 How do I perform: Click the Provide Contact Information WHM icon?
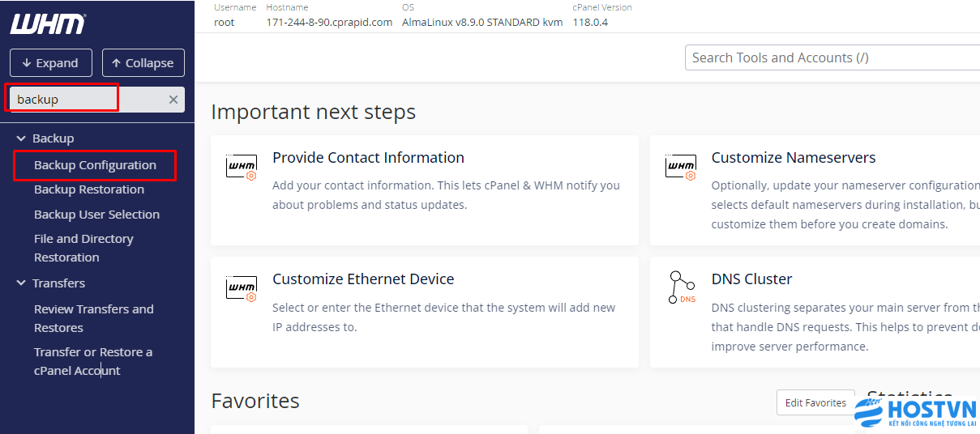click(x=242, y=167)
